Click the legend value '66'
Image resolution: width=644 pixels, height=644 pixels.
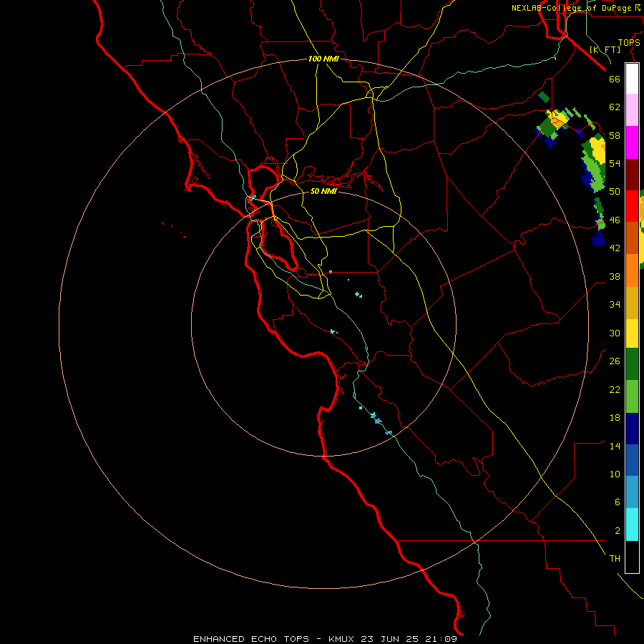pos(615,79)
